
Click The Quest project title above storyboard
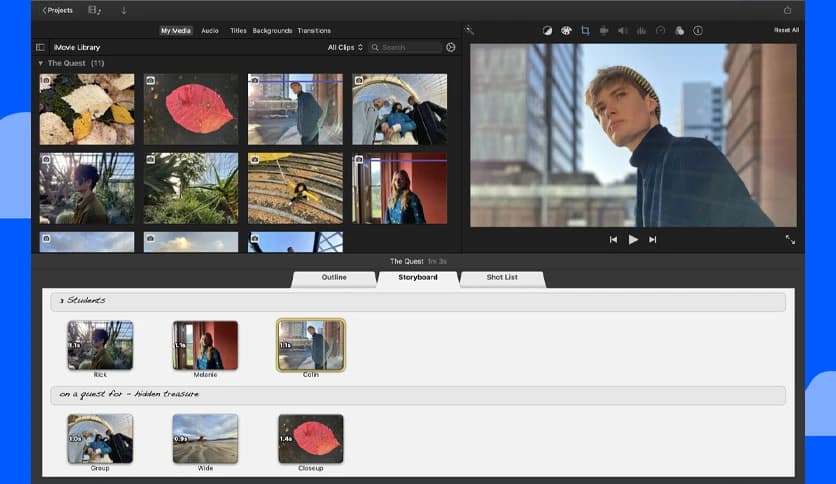coord(406,261)
